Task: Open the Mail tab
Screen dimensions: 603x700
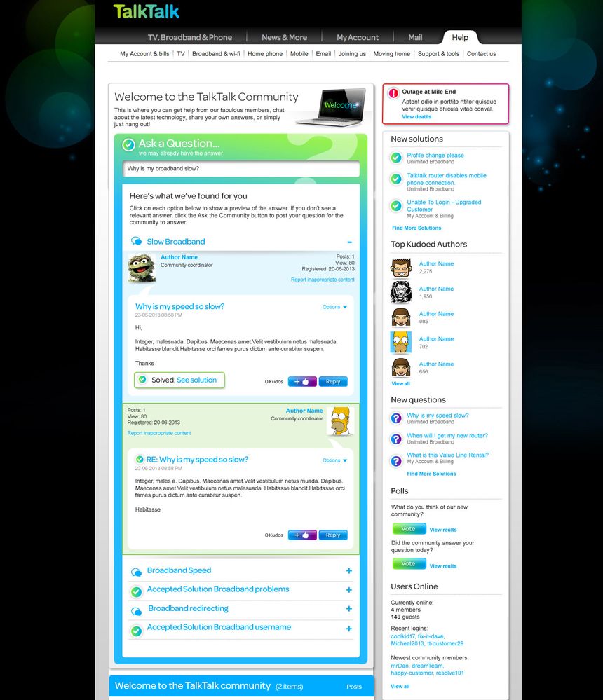Action: click(415, 38)
